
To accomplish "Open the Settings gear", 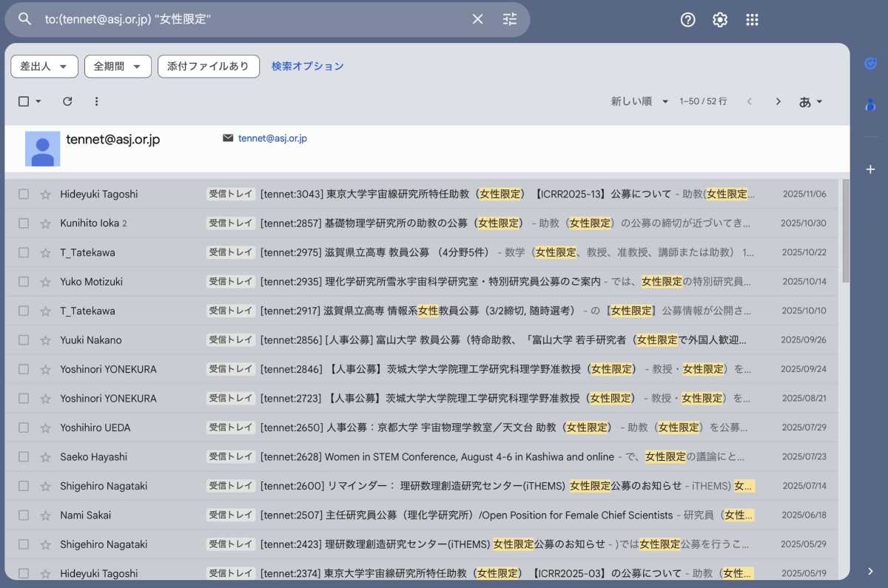I will click(x=720, y=20).
